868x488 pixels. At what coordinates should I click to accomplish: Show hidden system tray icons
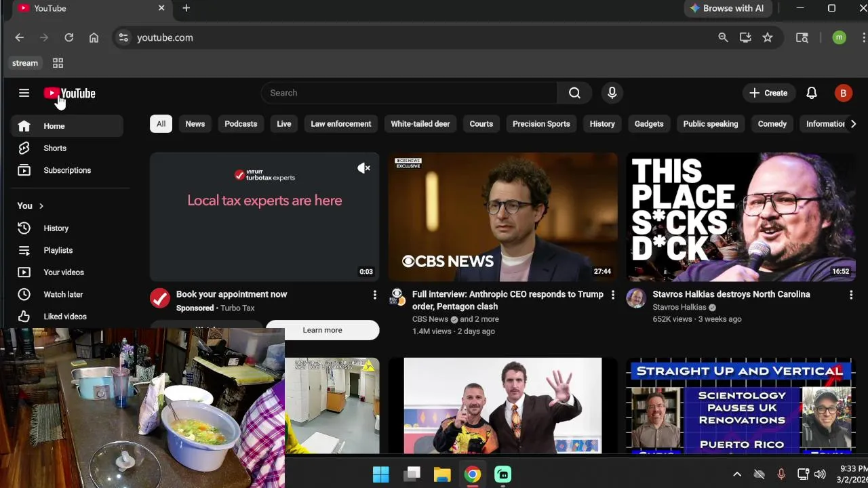pos(737,474)
